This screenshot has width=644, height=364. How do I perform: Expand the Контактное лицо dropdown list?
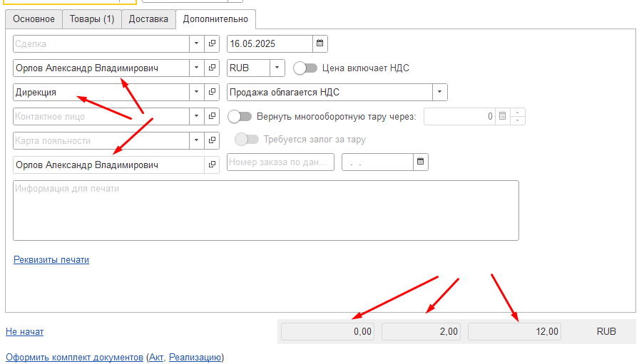197,116
